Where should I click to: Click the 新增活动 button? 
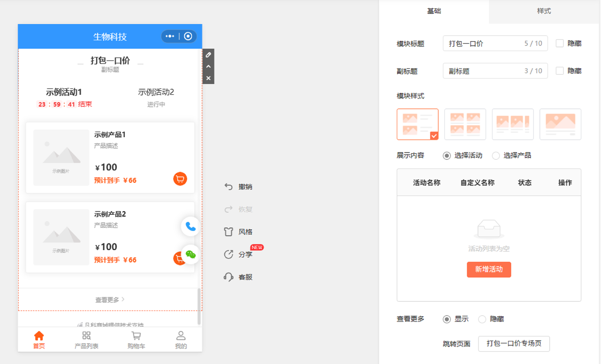(489, 269)
